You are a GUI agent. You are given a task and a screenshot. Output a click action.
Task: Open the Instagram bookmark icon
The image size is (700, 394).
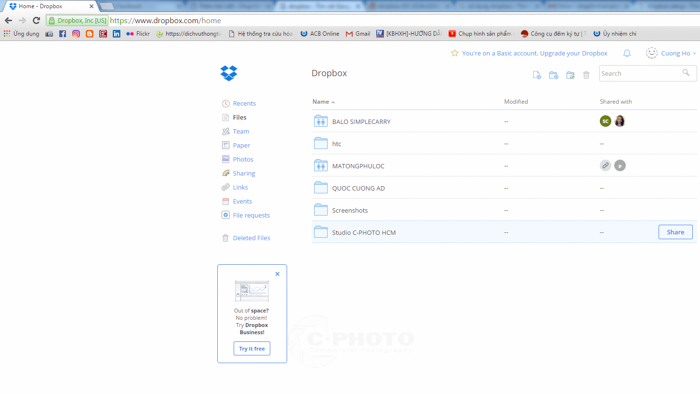(76, 34)
